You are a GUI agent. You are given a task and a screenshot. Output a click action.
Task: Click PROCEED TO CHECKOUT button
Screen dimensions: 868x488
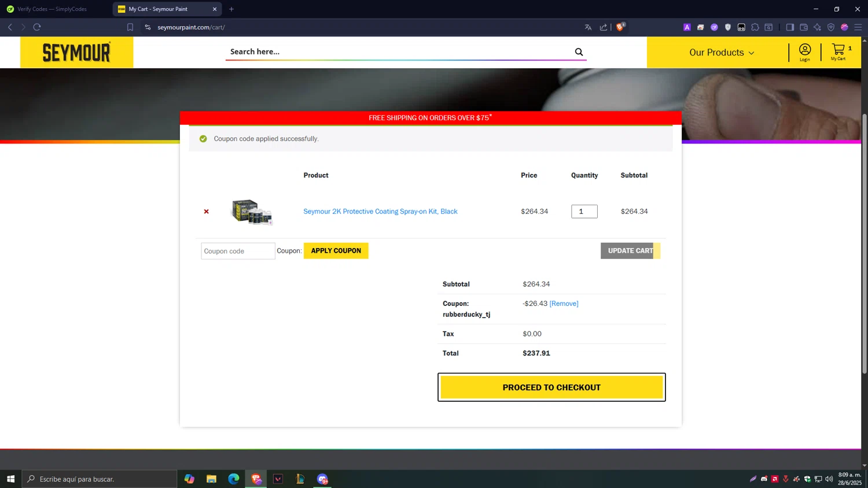(x=551, y=387)
